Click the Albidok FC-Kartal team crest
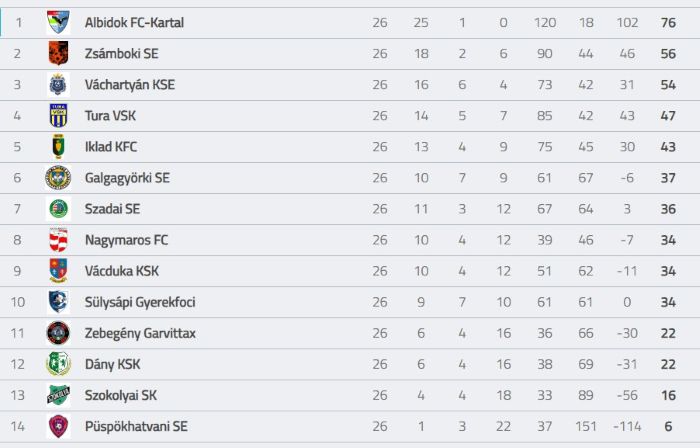Screen dimensions: 700x448 click(x=58, y=22)
